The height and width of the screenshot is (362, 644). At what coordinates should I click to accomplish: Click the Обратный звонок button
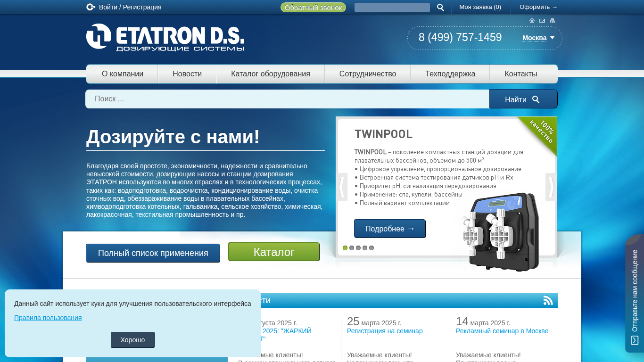point(313,8)
